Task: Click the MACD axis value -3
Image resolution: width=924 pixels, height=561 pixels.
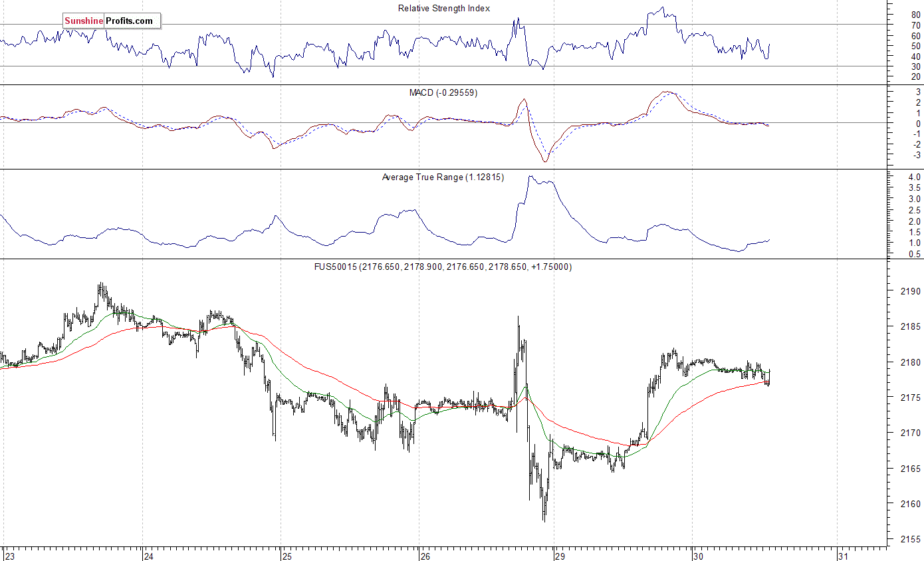Action: pos(916,154)
